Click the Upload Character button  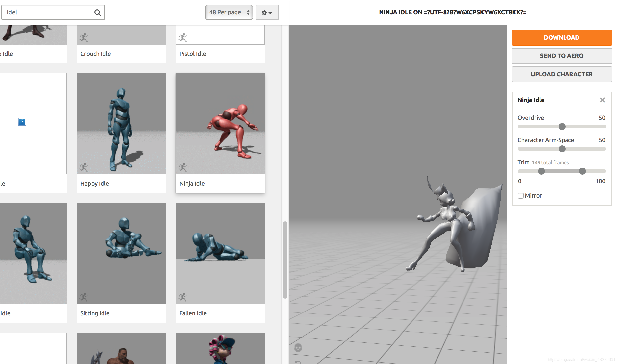coord(562,74)
